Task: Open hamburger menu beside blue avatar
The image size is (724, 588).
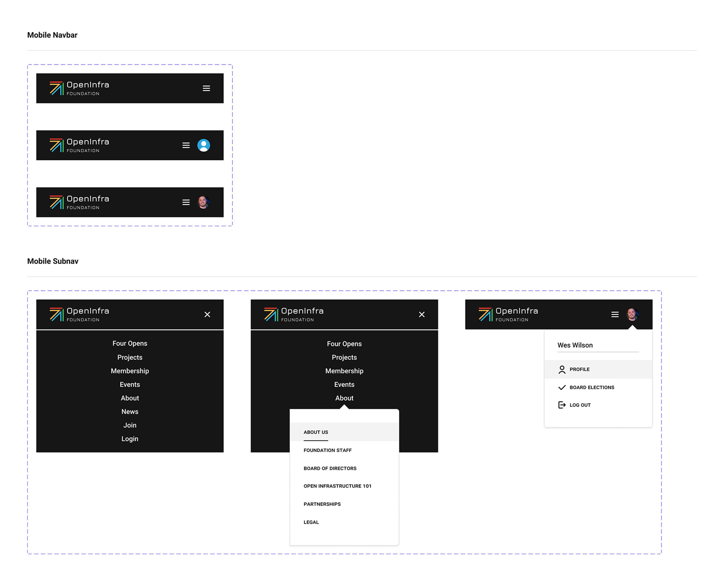Action: (x=186, y=145)
